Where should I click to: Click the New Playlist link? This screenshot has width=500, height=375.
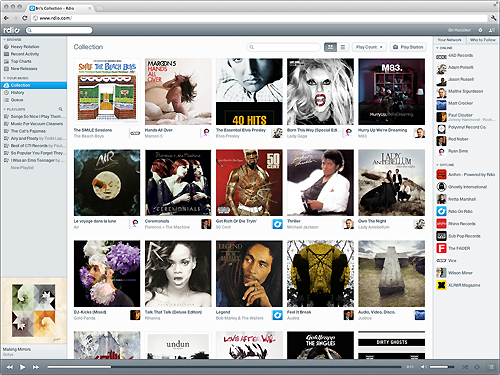coord(22,168)
